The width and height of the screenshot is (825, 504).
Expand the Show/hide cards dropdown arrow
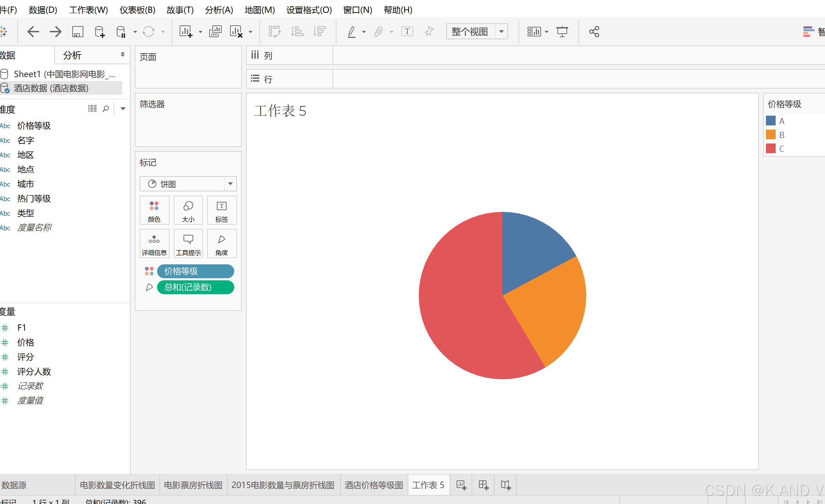(547, 32)
